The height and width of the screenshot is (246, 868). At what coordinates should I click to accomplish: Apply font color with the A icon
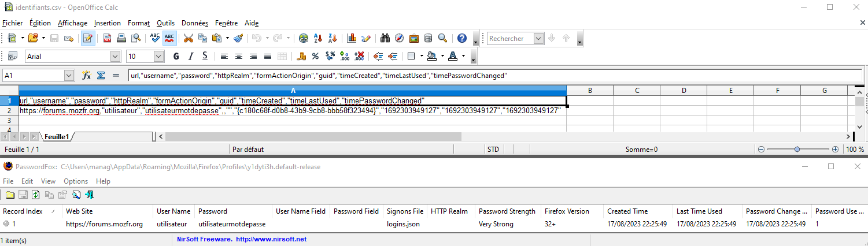pyautogui.click(x=453, y=56)
